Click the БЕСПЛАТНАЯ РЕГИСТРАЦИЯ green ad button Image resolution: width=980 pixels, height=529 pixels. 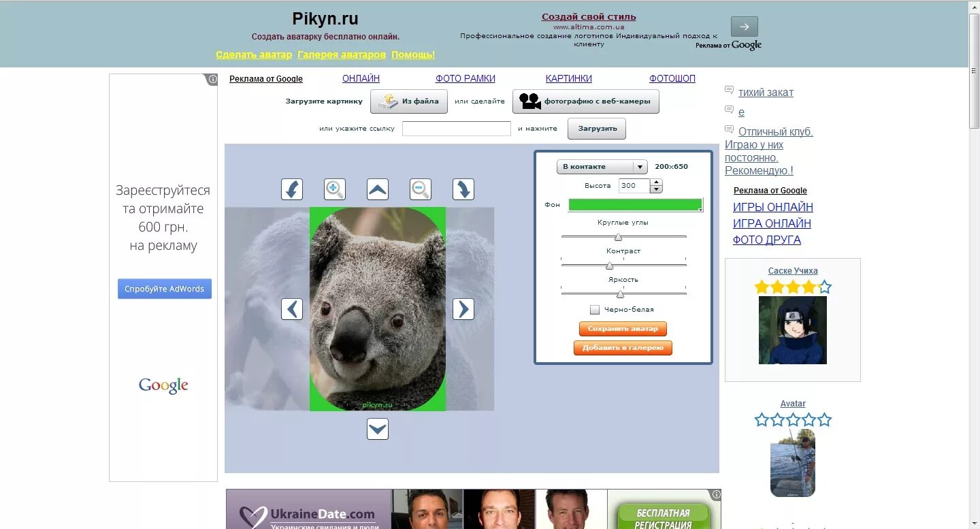point(663,517)
